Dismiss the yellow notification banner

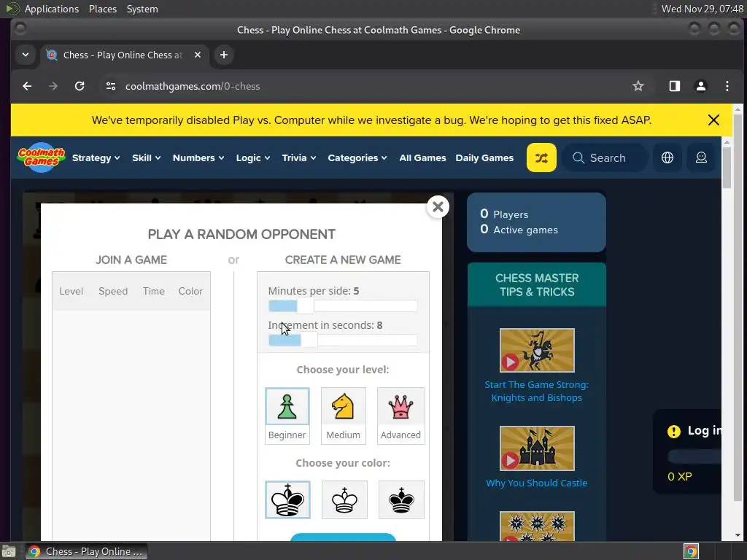click(713, 120)
